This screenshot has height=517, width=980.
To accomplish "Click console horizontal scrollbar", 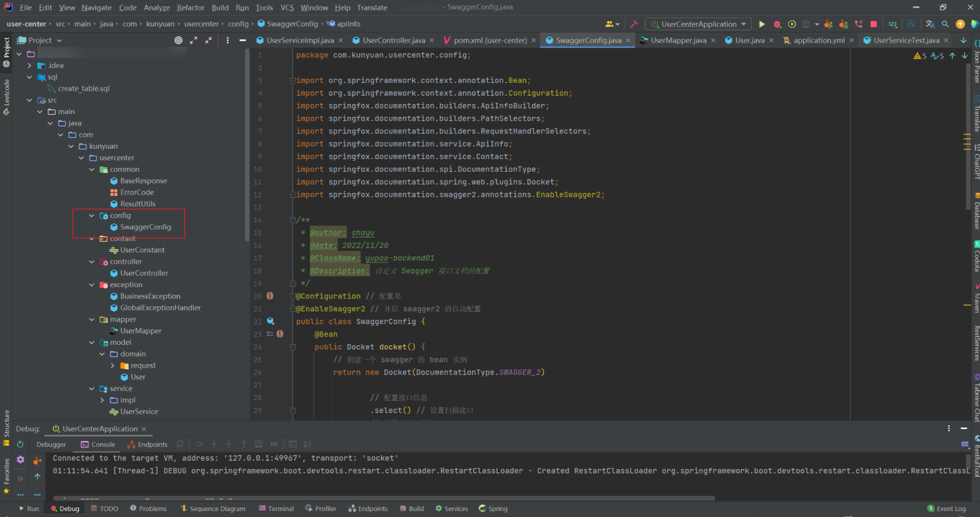I will [x=384, y=498].
